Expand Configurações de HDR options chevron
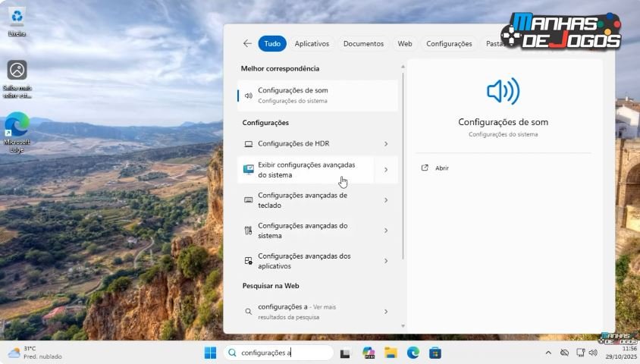The height and width of the screenshot is (364, 640). pyautogui.click(x=385, y=144)
